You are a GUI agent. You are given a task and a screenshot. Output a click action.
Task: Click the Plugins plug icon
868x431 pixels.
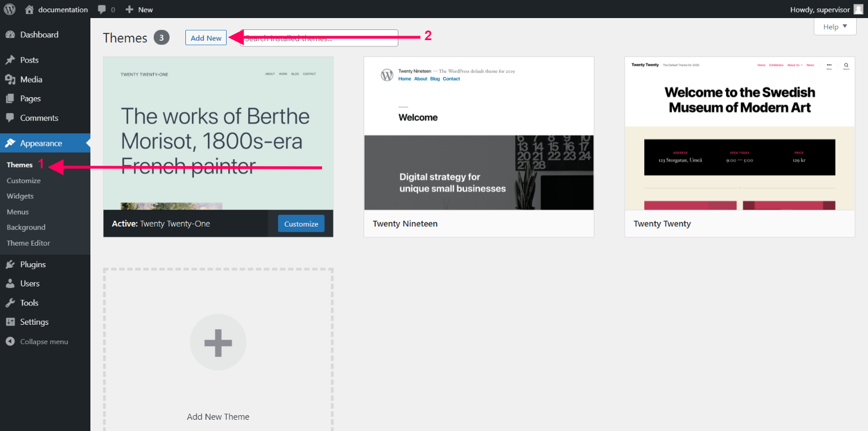point(10,264)
